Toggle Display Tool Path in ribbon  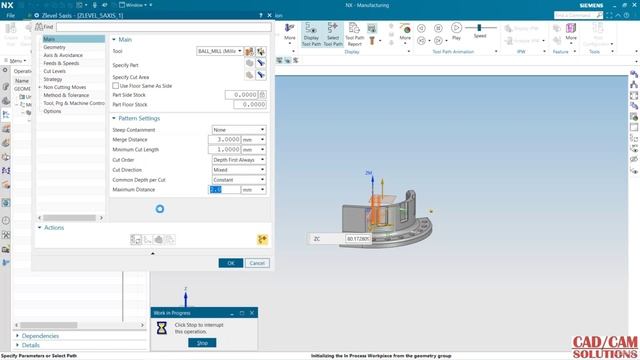tap(311, 34)
